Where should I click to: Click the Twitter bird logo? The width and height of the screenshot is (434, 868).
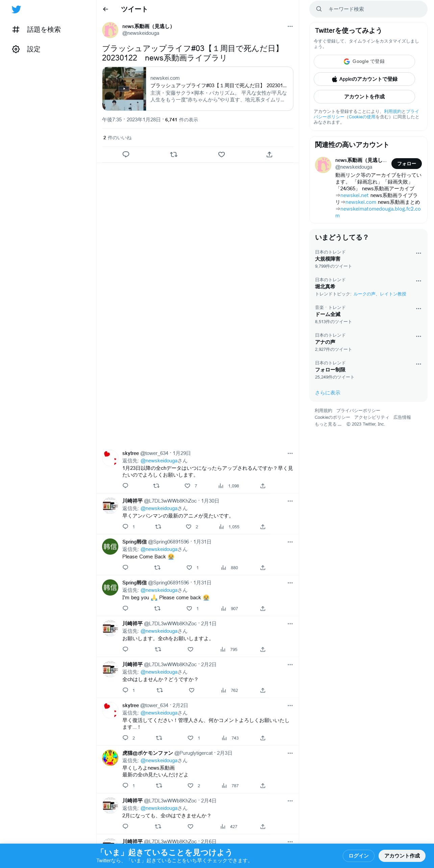click(16, 9)
